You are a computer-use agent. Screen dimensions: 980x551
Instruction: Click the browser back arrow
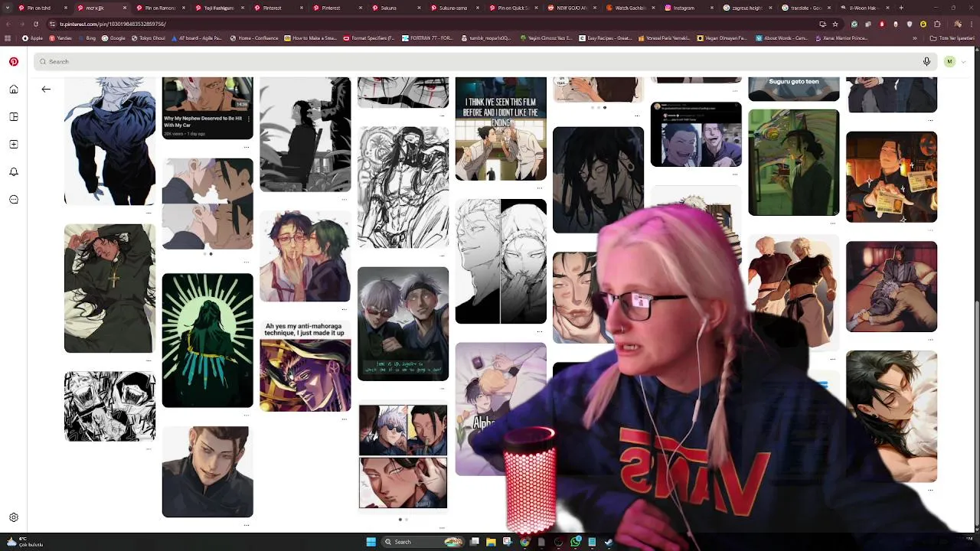[8, 24]
